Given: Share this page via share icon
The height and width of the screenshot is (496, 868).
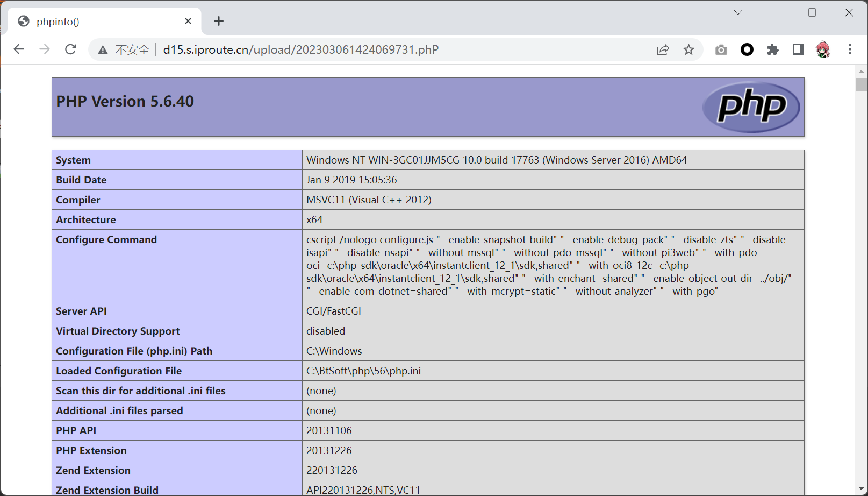Looking at the screenshot, I should pyautogui.click(x=663, y=50).
